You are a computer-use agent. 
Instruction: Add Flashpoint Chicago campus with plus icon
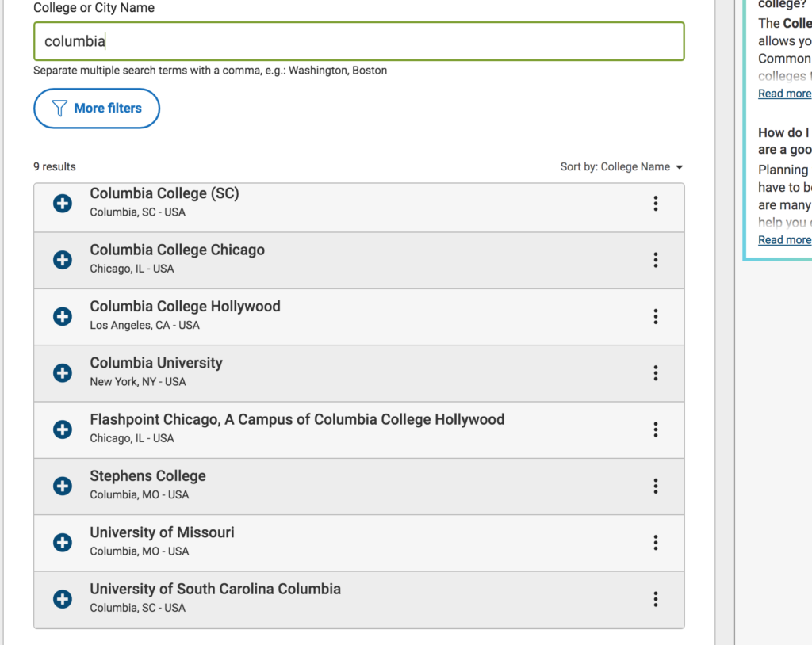click(x=63, y=429)
